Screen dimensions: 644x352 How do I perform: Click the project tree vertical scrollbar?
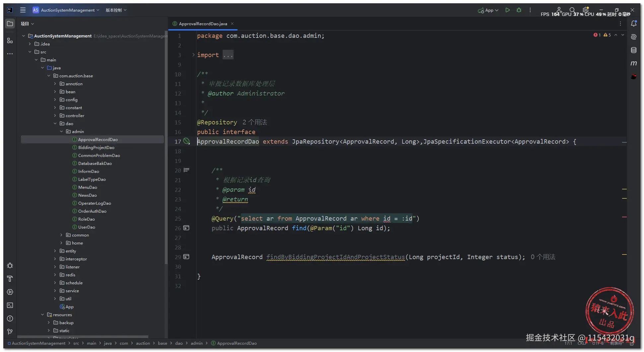166,148
